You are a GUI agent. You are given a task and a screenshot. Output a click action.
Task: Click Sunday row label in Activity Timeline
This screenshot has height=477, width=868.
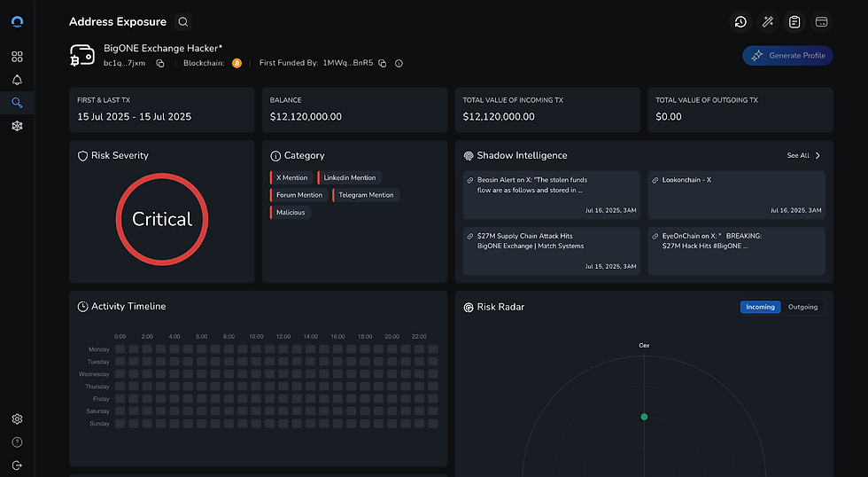(99, 424)
